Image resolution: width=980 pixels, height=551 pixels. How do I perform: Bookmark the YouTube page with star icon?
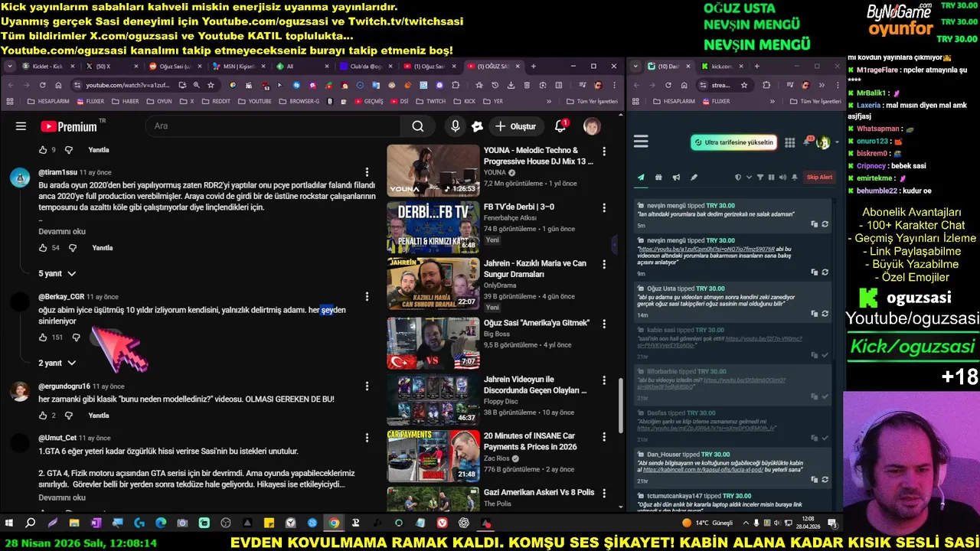pyautogui.click(x=211, y=85)
